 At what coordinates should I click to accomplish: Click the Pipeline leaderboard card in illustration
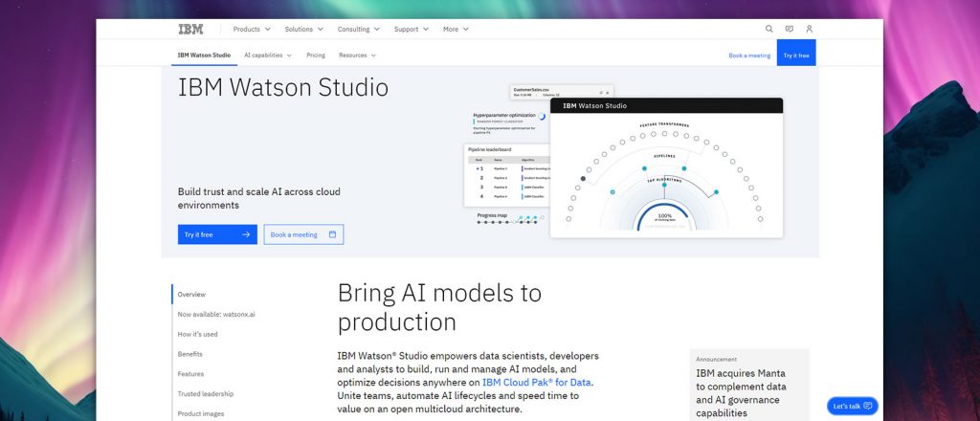click(507, 175)
